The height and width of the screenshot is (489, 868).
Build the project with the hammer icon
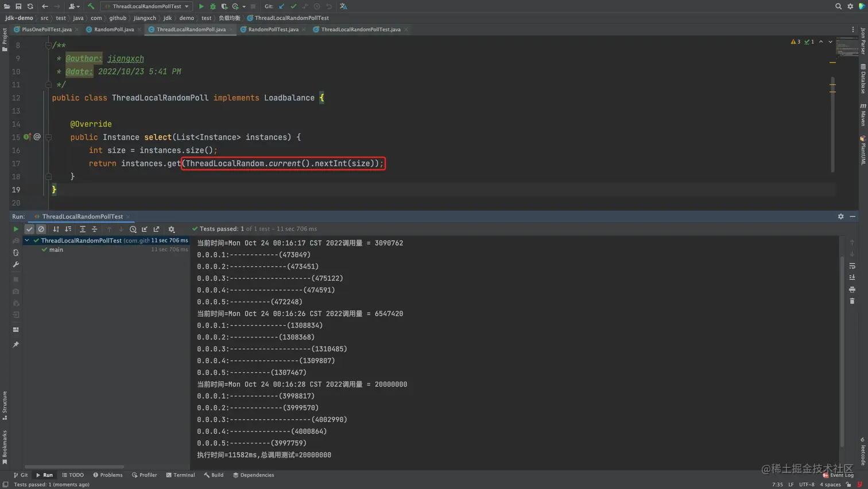click(x=91, y=6)
